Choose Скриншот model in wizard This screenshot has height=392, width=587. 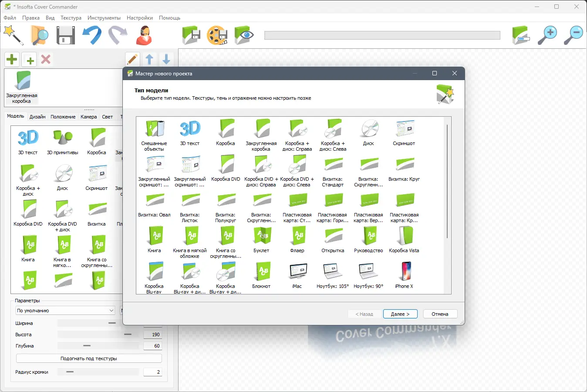[x=404, y=132]
